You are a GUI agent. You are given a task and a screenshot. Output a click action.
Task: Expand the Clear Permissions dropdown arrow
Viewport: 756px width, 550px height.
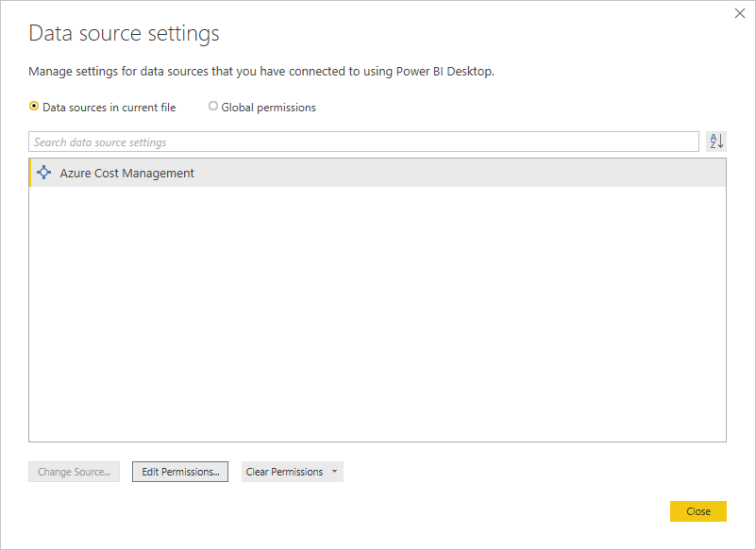pos(334,472)
